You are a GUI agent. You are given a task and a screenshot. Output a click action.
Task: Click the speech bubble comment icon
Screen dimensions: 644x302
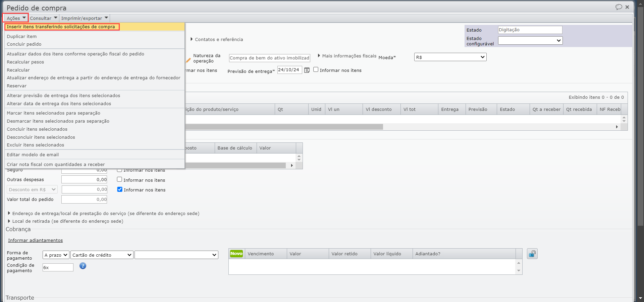coord(619,7)
